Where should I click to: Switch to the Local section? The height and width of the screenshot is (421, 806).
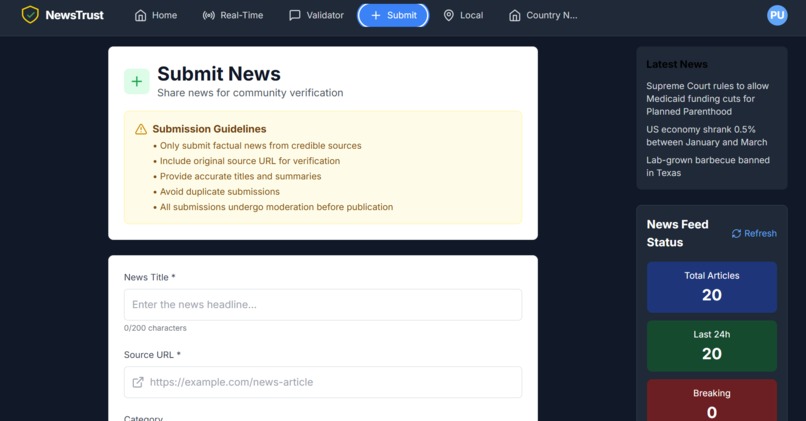463,15
